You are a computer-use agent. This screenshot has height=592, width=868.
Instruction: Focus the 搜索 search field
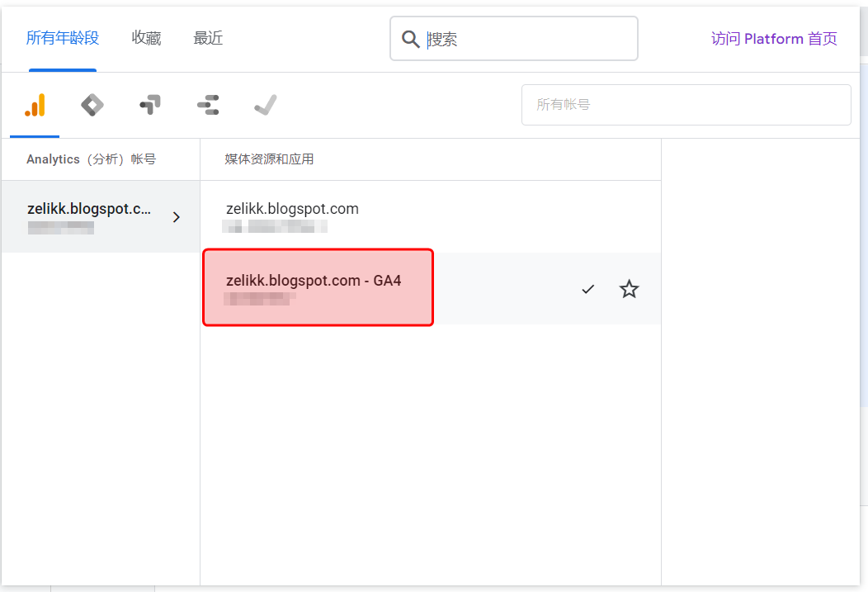(x=528, y=39)
